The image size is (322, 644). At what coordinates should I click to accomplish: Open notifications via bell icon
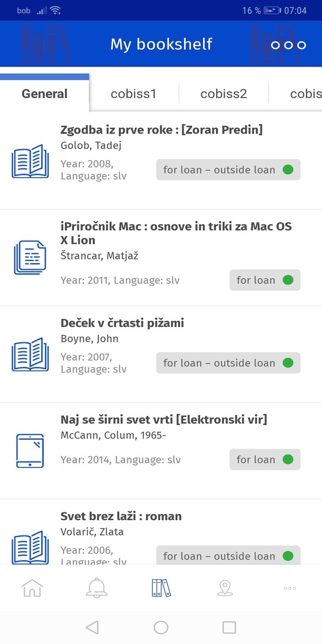pos(96,588)
